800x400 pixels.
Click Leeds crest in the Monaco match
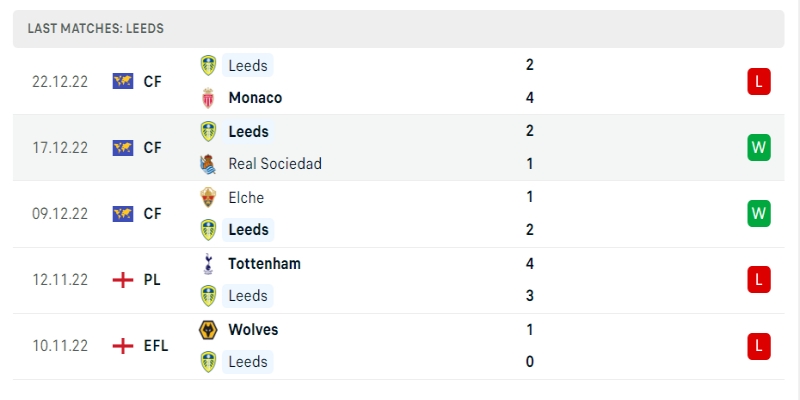208,65
